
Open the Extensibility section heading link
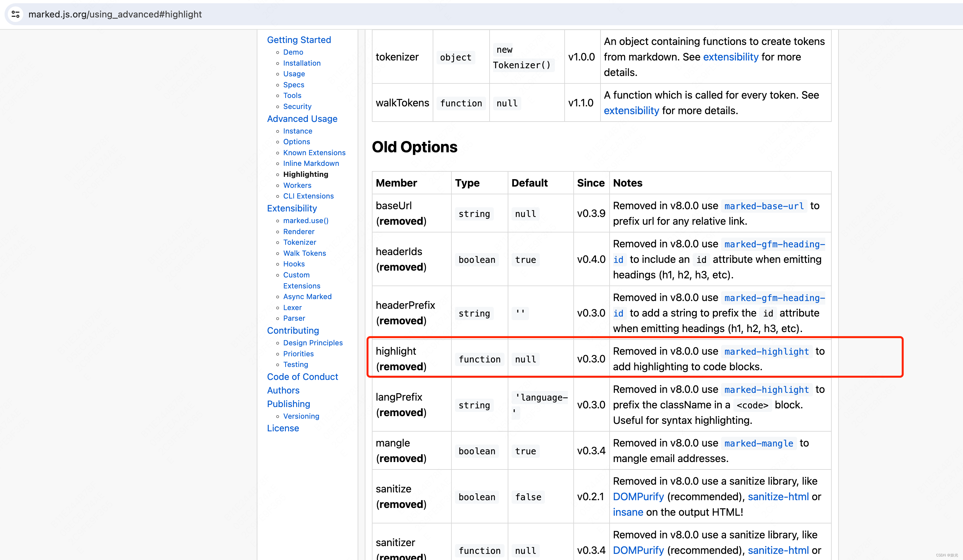pos(292,208)
